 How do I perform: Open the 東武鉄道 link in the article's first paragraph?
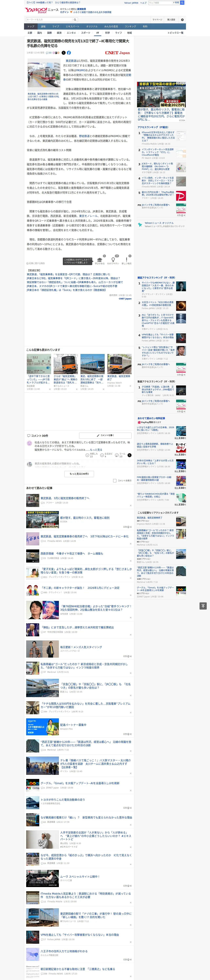tap(71, 61)
